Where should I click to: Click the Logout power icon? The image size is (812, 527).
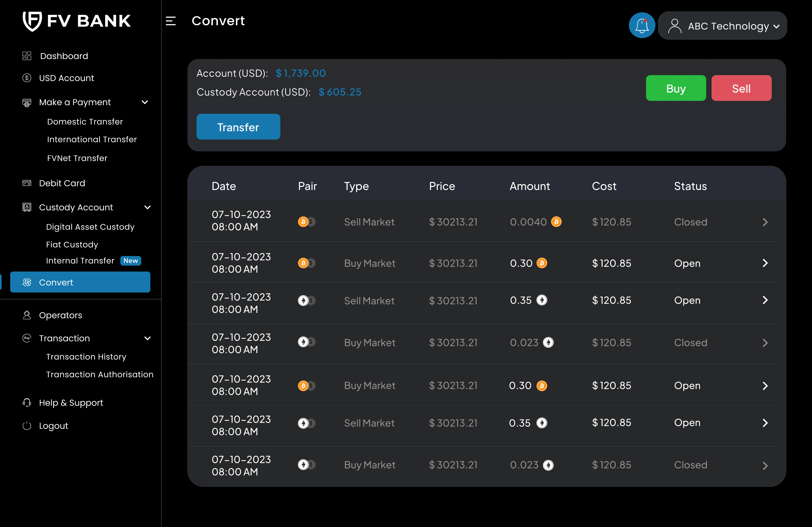tap(27, 425)
